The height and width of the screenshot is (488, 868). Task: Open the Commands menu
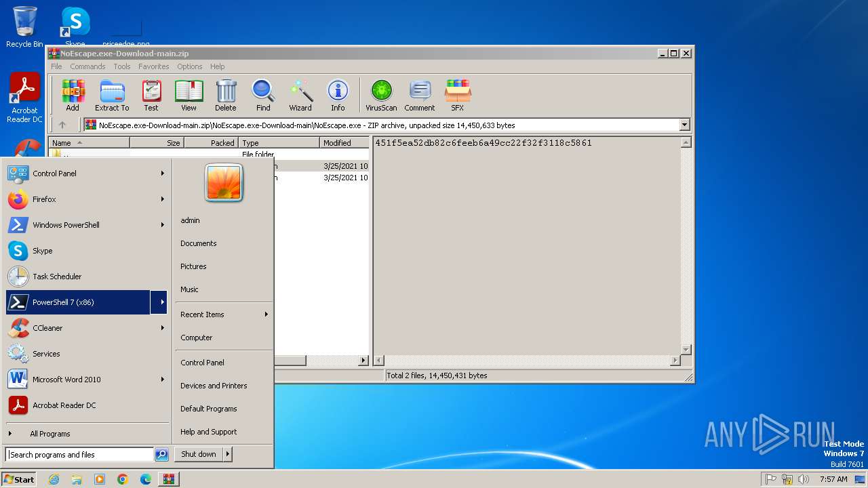[x=87, y=66]
